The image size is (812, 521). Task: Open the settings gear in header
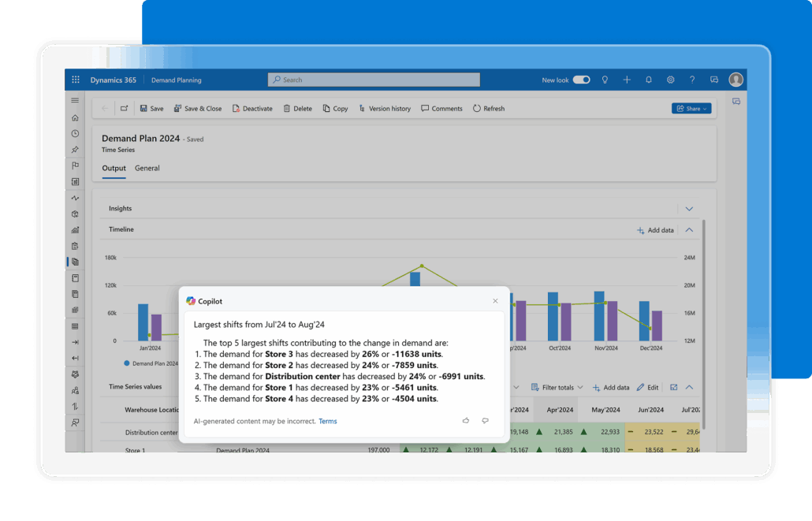pyautogui.click(x=671, y=80)
